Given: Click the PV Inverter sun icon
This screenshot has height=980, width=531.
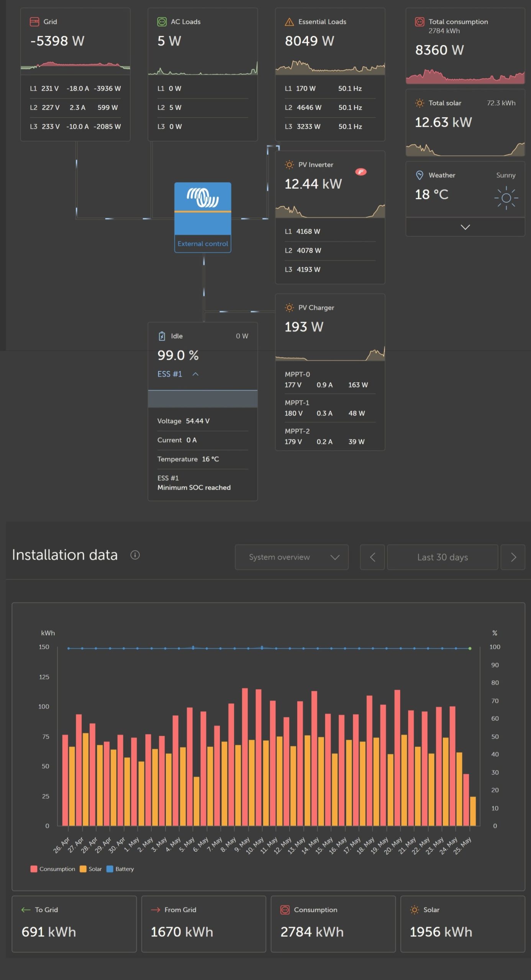Looking at the screenshot, I should (x=289, y=165).
